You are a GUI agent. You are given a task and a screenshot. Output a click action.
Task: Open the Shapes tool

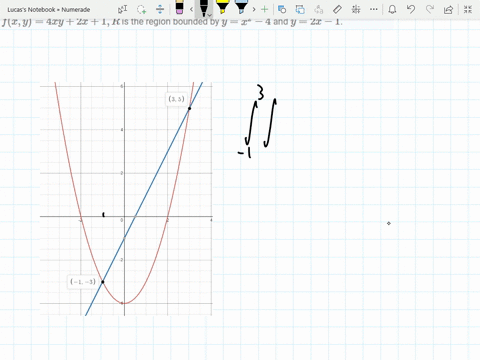coord(282,9)
